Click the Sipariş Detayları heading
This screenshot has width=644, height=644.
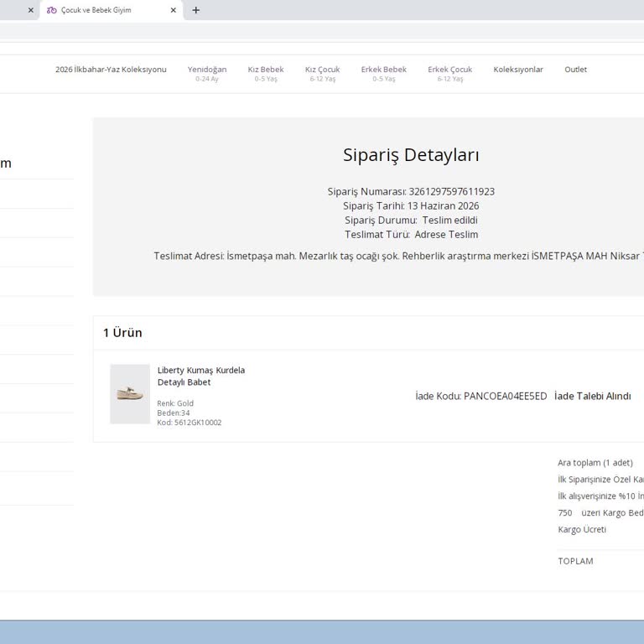click(411, 155)
